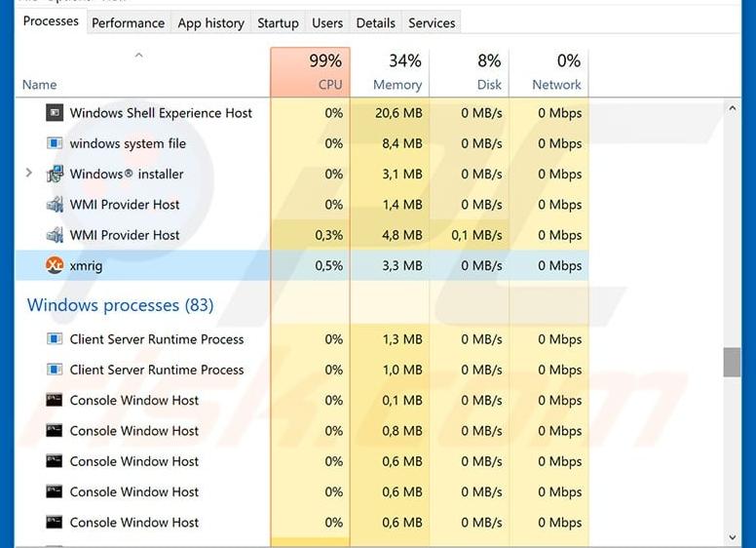The width and height of the screenshot is (756, 548).
Task: Click the Windows Shell Experience Host icon
Action: 55,113
